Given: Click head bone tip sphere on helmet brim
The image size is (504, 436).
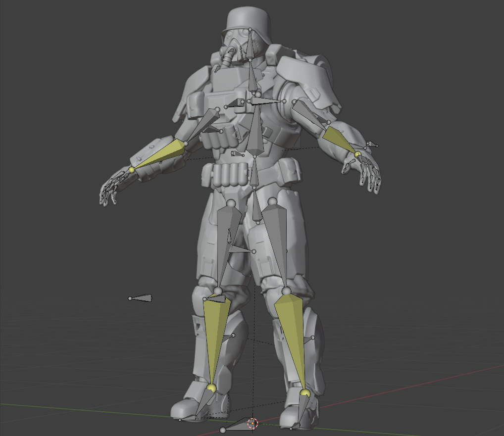Looking at the screenshot, I should tap(250, 30).
